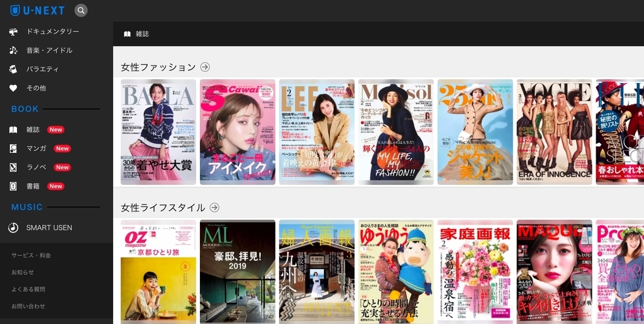Open ドキュメンタリー category
Viewport: 644px width, 324px height.
tap(53, 31)
